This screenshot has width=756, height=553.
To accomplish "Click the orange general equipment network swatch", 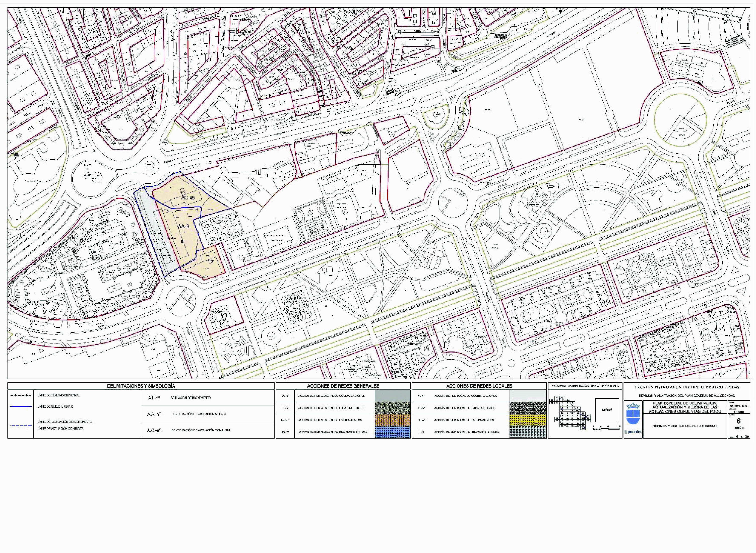I will (x=392, y=420).
